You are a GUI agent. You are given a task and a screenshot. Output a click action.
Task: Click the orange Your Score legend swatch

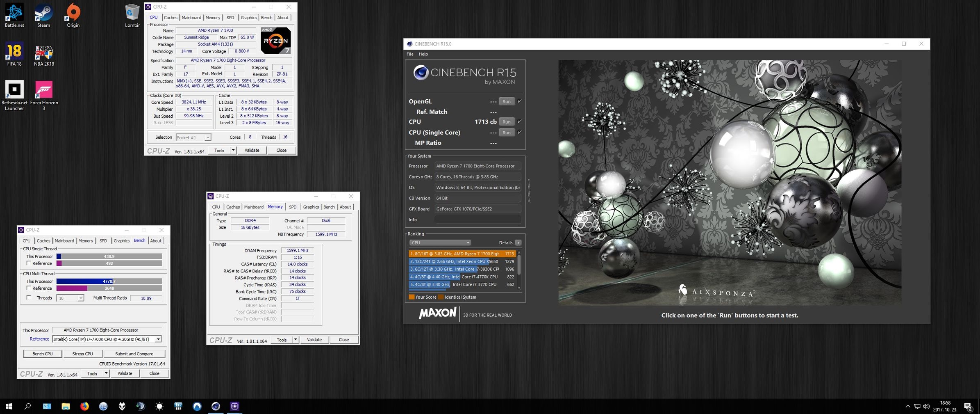click(x=412, y=297)
